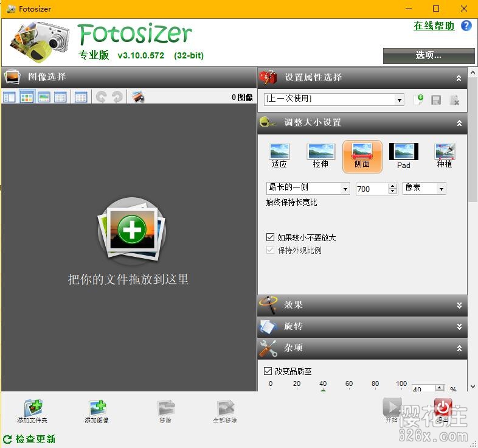
Task: Click the new profile icon with green plus
Action: point(418,99)
